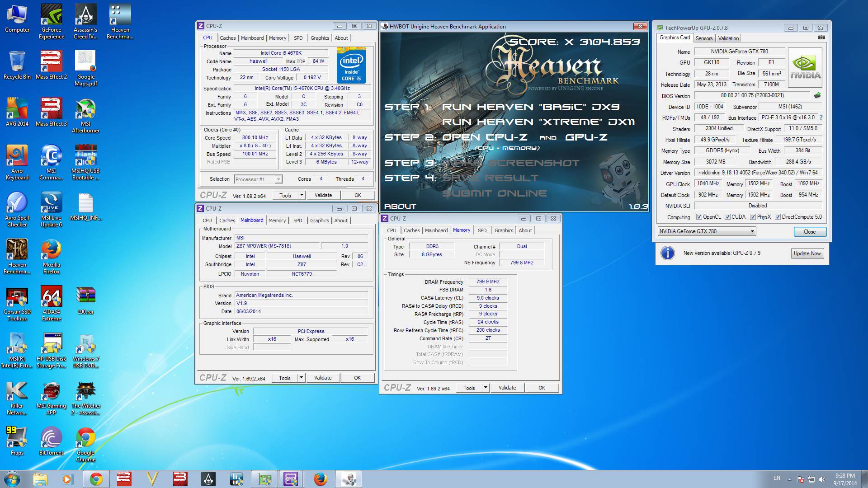Open the Recycle Bin icon

[x=17, y=65]
